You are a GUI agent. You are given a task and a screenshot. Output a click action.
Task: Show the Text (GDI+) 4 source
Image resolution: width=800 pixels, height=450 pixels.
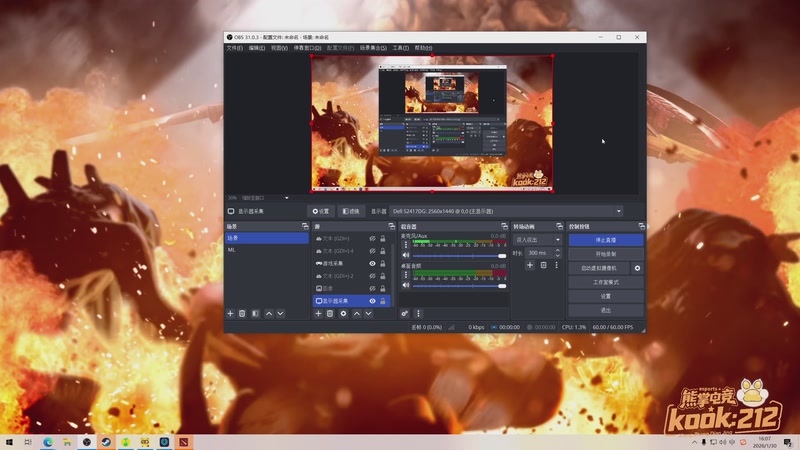click(372, 251)
